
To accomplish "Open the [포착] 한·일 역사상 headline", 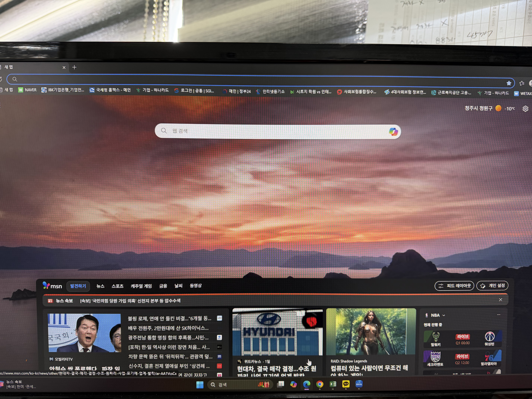I will (x=169, y=347).
